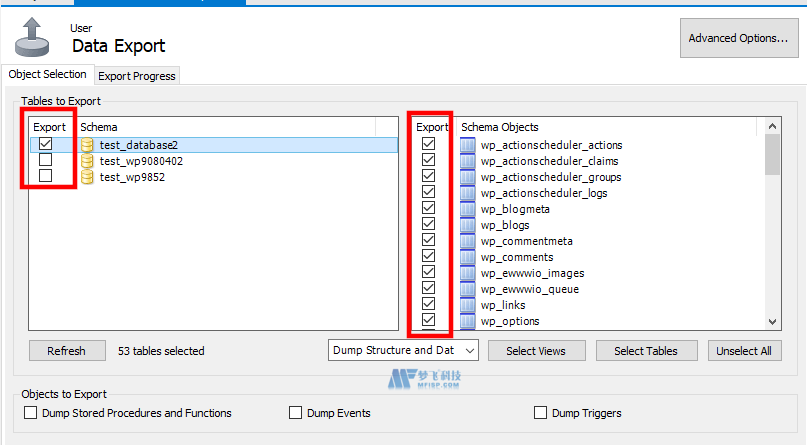
Task: Click the test_database2 schema database icon
Action: [x=87, y=145]
